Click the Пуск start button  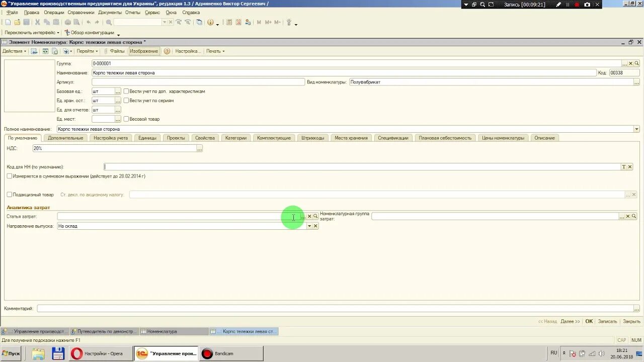[11, 353]
